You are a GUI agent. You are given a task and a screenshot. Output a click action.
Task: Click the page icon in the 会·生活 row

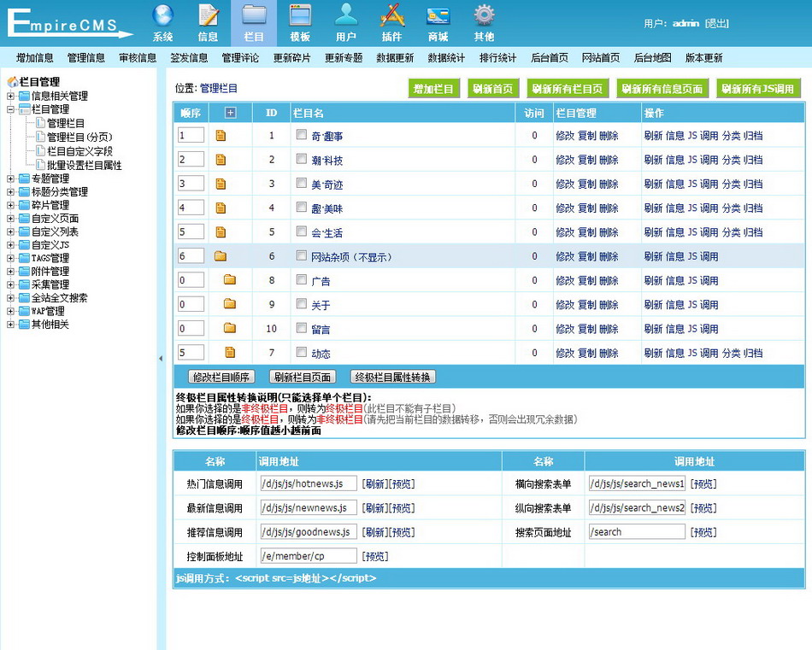click(221, 231)
